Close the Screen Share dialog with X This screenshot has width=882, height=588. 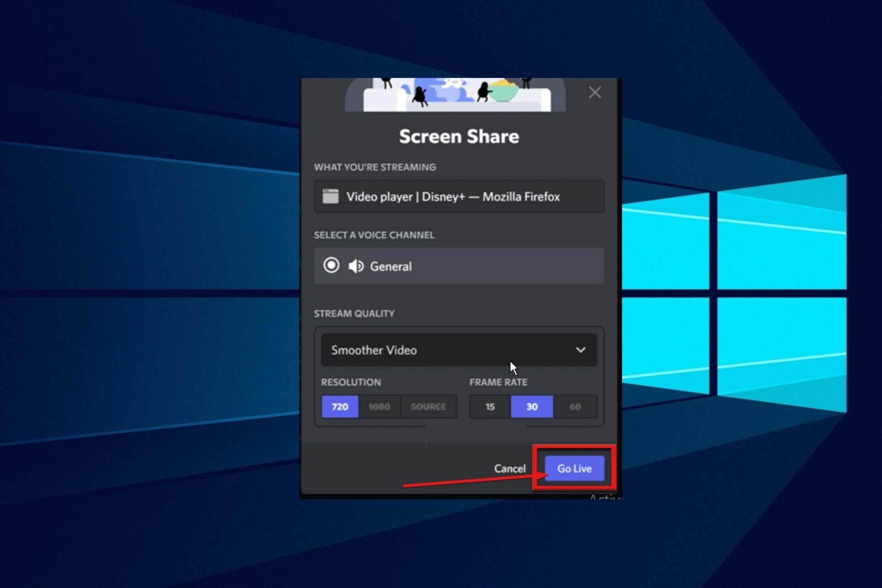click(x=594, y=93)
